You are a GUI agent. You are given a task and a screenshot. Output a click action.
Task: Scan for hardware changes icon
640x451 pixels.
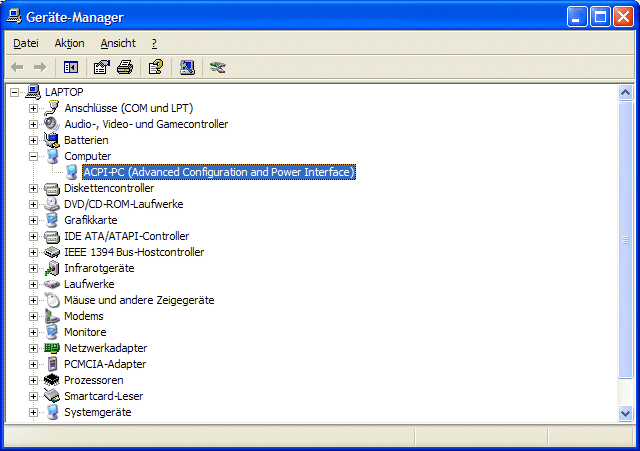pos(187,67)
